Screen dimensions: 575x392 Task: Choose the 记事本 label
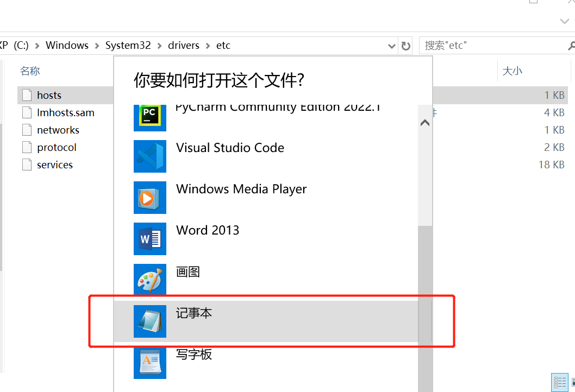click(194, 313)
